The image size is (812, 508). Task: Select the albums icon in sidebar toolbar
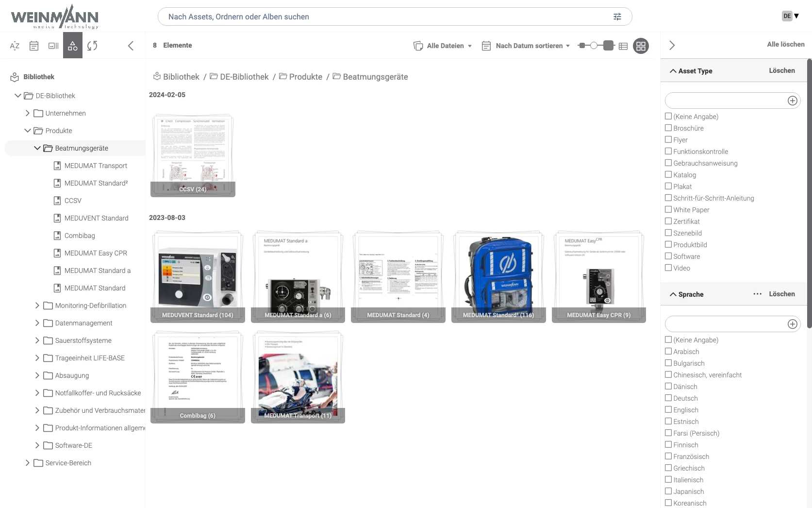click(x=53, y=46)
